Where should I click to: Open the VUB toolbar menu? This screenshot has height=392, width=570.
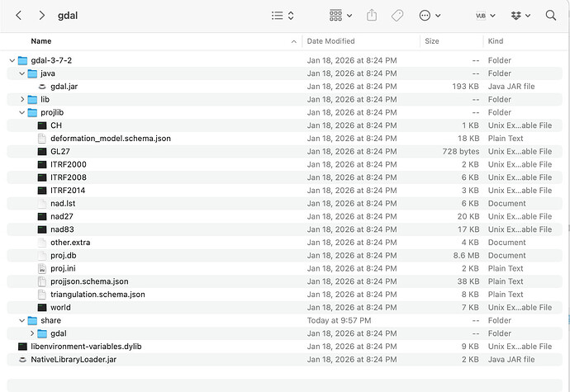(485, 16)
